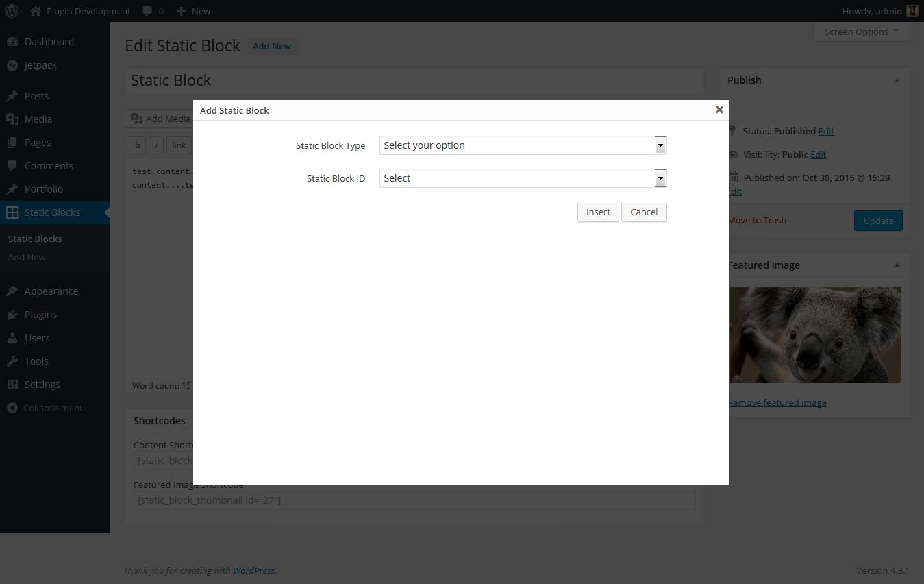Screen dimensions: 924x584
Task: Expand the Screen Options tab
Action: [x=862, y=32]
